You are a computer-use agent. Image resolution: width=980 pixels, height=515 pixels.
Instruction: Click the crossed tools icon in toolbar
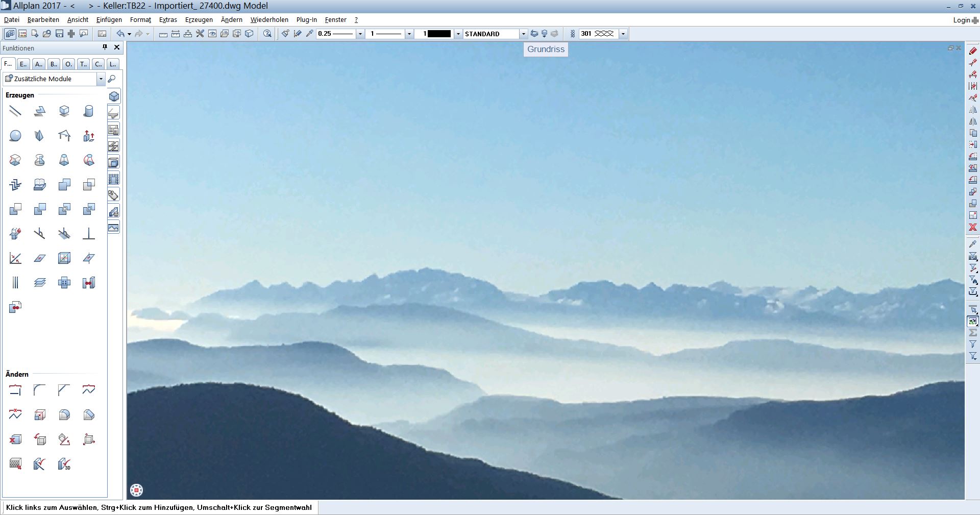(200, 34)
